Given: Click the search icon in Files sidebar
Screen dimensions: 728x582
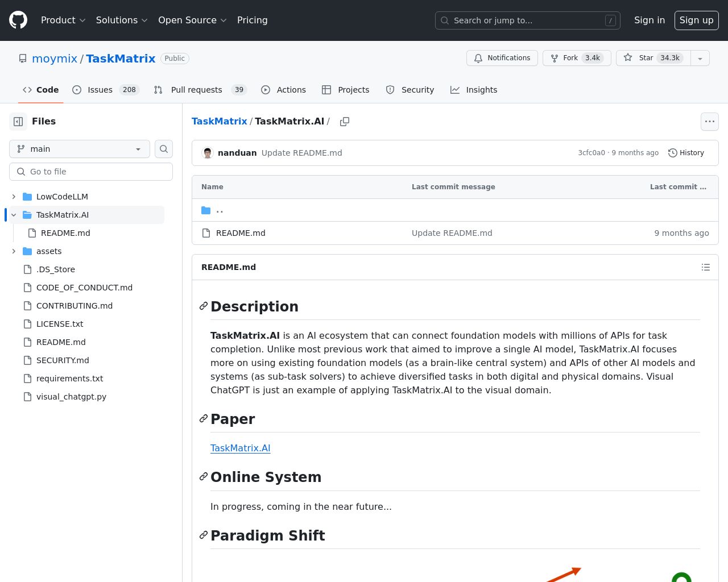Looking at the screenshot, I should [164, 149].
